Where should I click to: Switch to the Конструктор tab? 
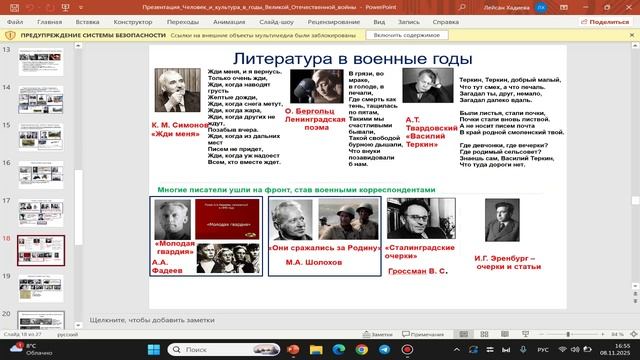tap(133, 22)
